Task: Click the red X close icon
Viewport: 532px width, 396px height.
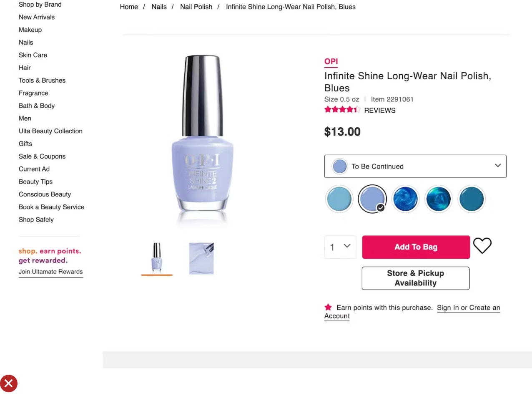Action: [9, 383]
